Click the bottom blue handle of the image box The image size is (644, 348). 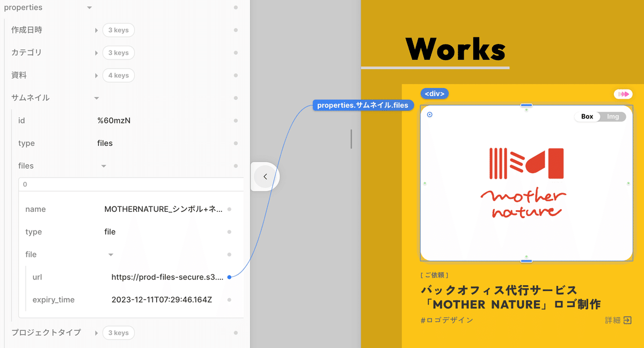click(x=526, y=261)
